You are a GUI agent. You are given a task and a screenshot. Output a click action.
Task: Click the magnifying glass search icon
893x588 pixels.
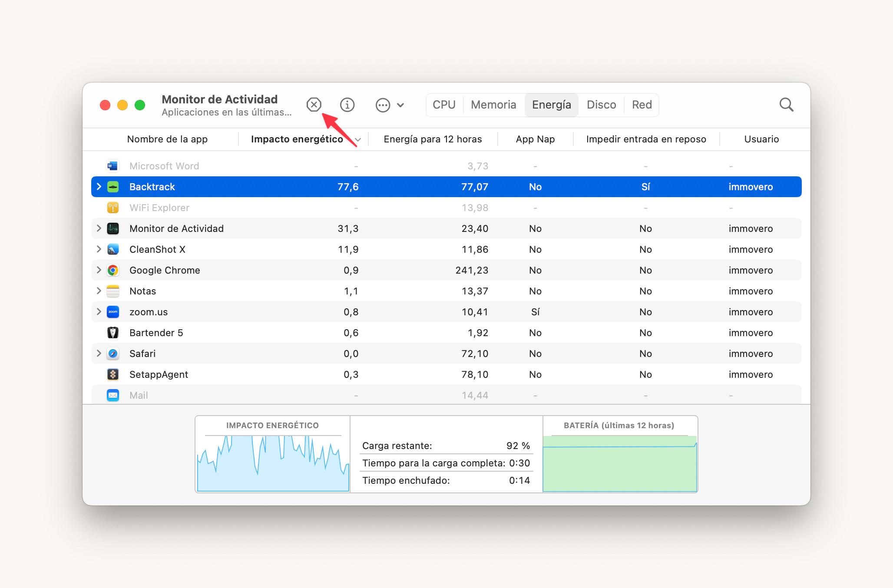pyautogui.click(x=786, y=105)
